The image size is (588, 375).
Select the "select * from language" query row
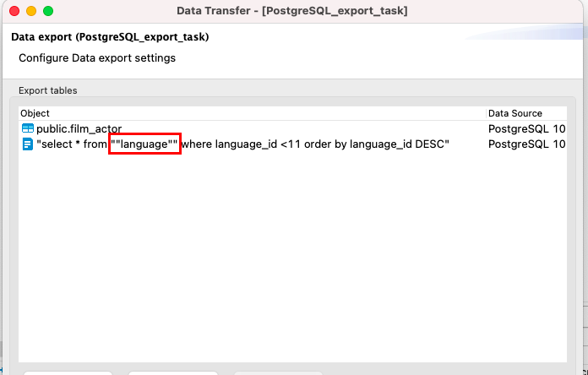tap(292, 144)
